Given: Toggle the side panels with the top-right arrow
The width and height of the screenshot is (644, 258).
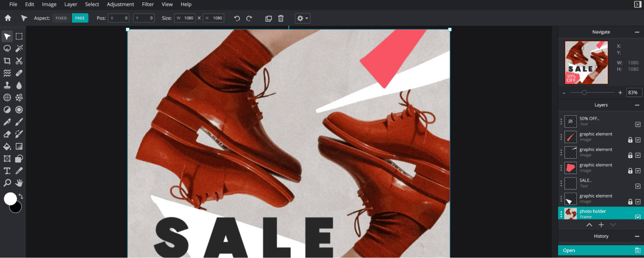Looking at the screenshot, I should (x=637, y=4).
